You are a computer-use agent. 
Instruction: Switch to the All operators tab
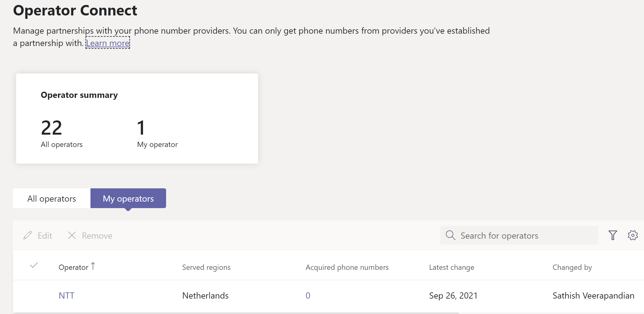pyautogui.click(x=52, y=199)
